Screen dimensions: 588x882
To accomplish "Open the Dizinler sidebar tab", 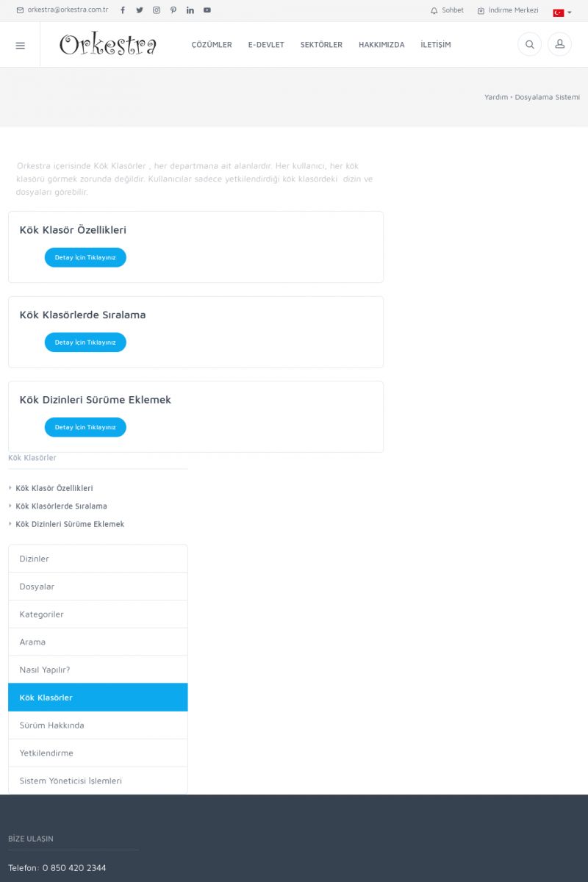I will pos(98,559).
